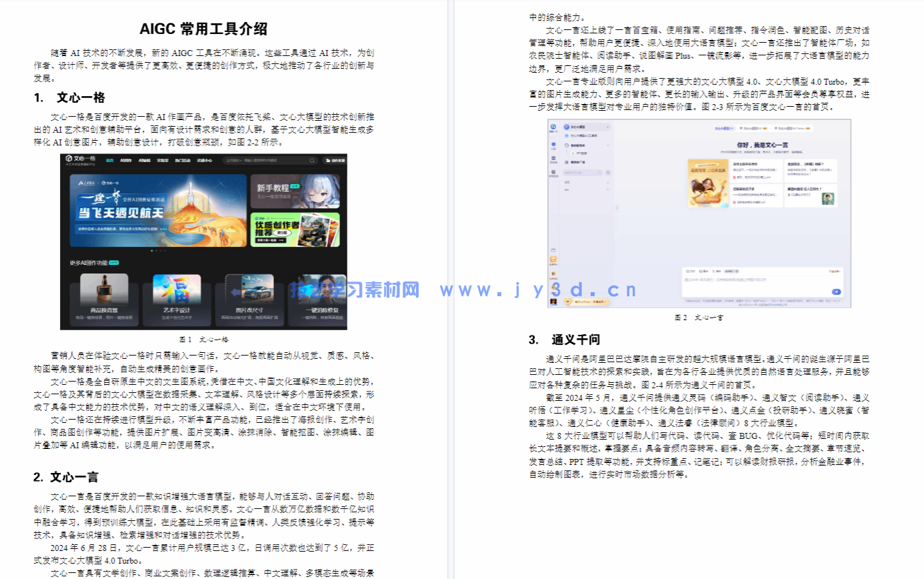Switch to the 热门活动 navigation item

(181, 160)
